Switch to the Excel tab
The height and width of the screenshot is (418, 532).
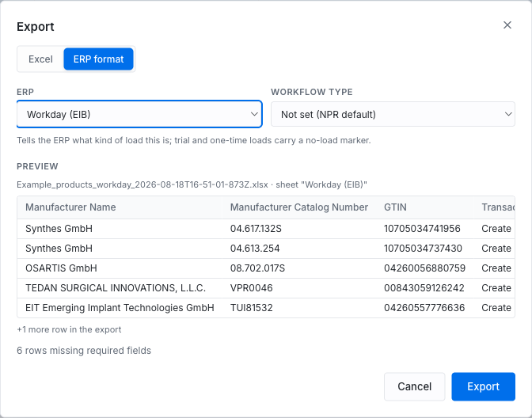pyautogui.click(x=40, y=59)
